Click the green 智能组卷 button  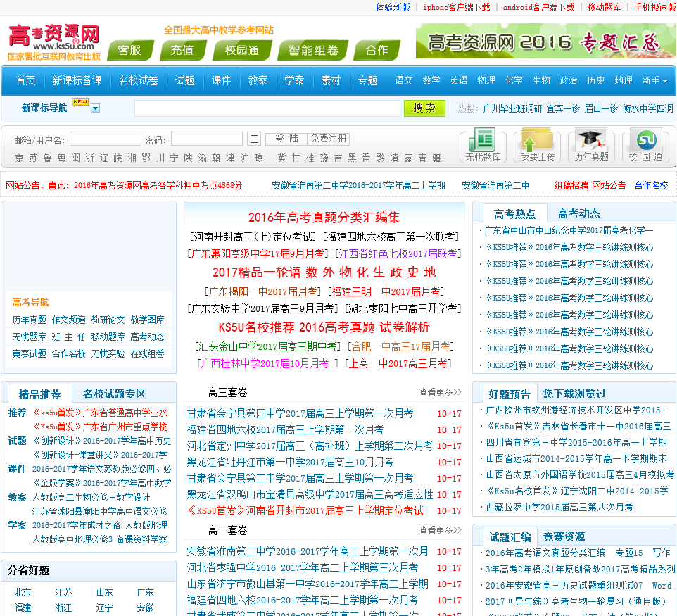(x=313, y=50)
